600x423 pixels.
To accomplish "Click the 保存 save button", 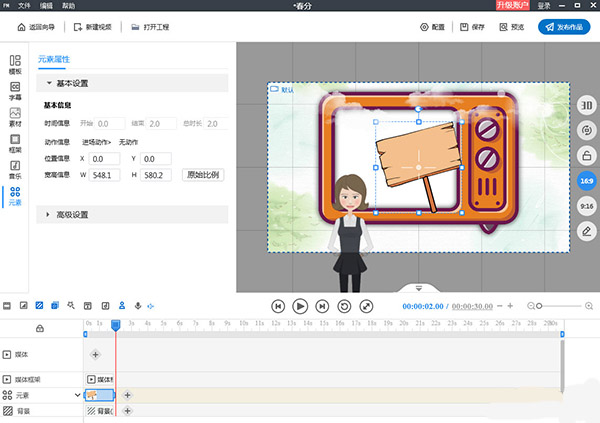I will pos(472,27).
